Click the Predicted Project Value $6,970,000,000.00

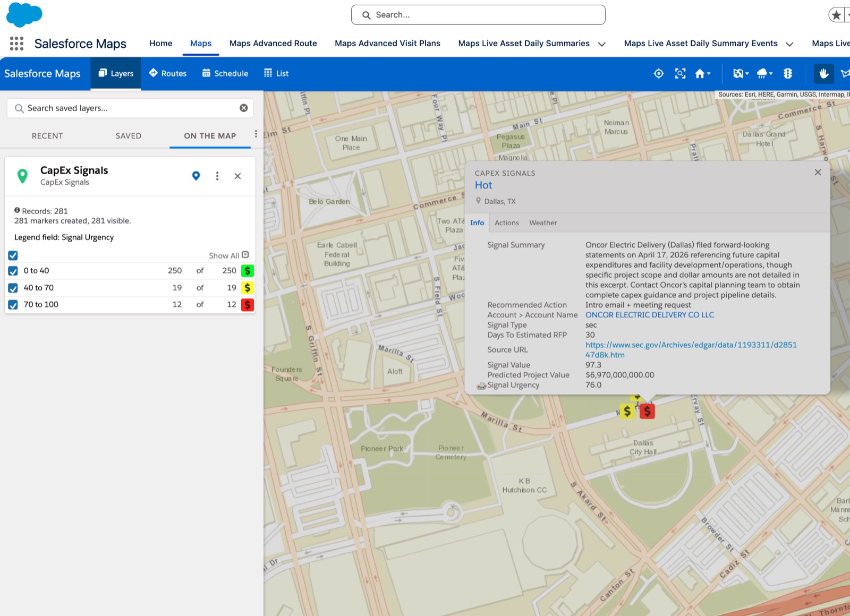point(620,375)
